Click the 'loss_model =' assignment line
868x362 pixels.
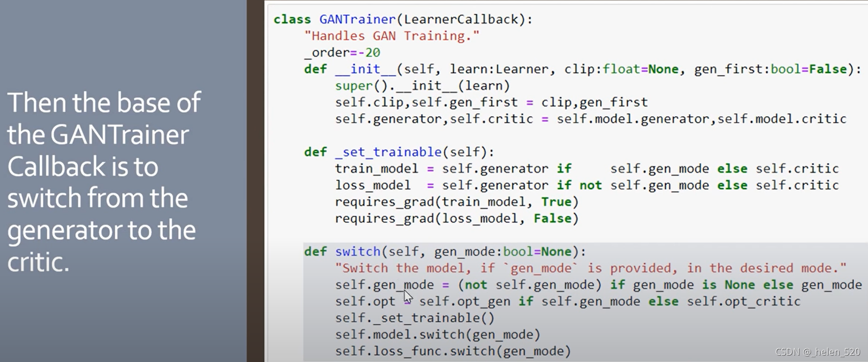tap(587, 186)
